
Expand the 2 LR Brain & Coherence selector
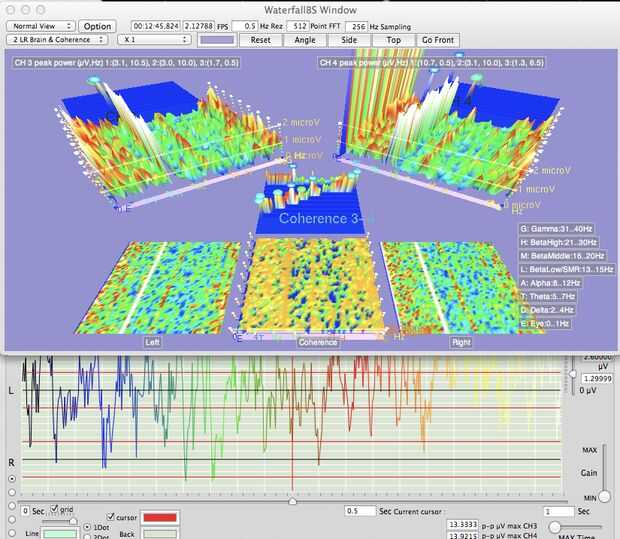pyautogui.click(x=57, y=40)
